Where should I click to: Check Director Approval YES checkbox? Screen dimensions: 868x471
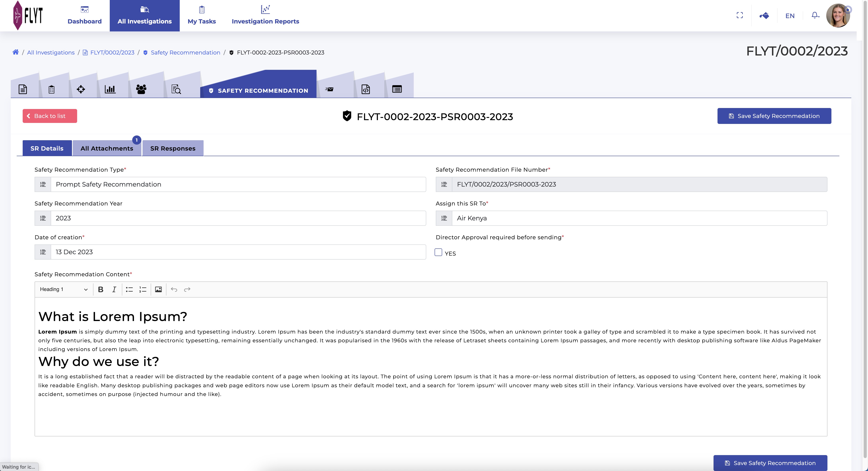click(438, 252)
